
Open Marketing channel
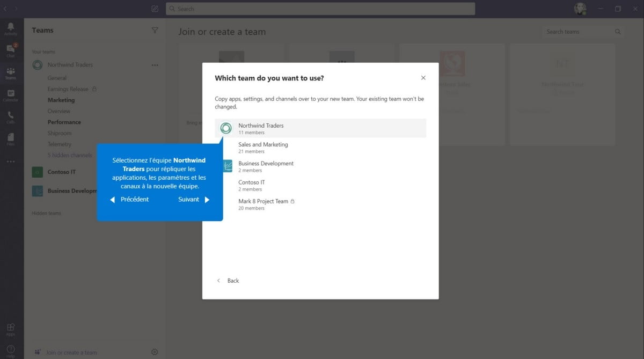pos(61,100)
